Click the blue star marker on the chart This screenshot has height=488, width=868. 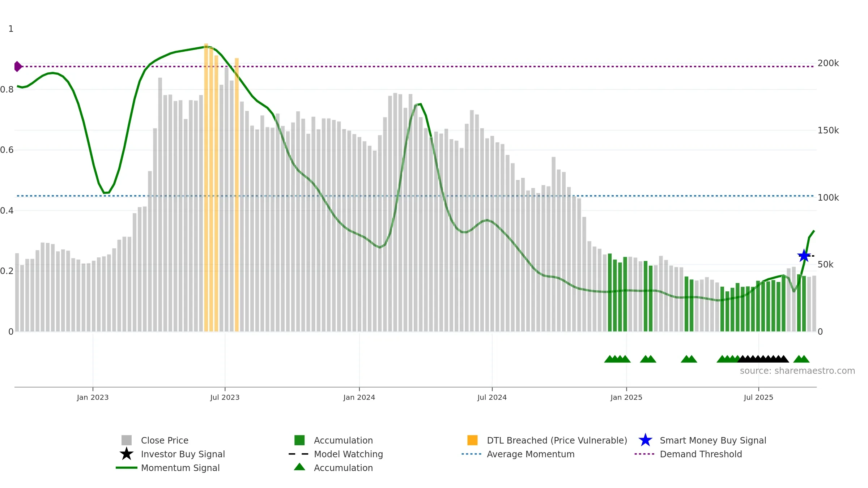[804, 256]
